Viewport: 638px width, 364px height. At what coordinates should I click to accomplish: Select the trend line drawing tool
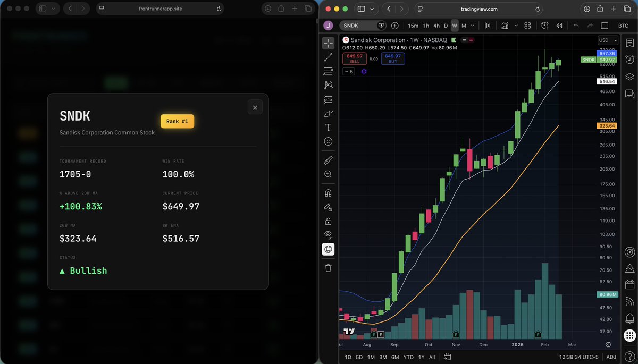(328, 57)
